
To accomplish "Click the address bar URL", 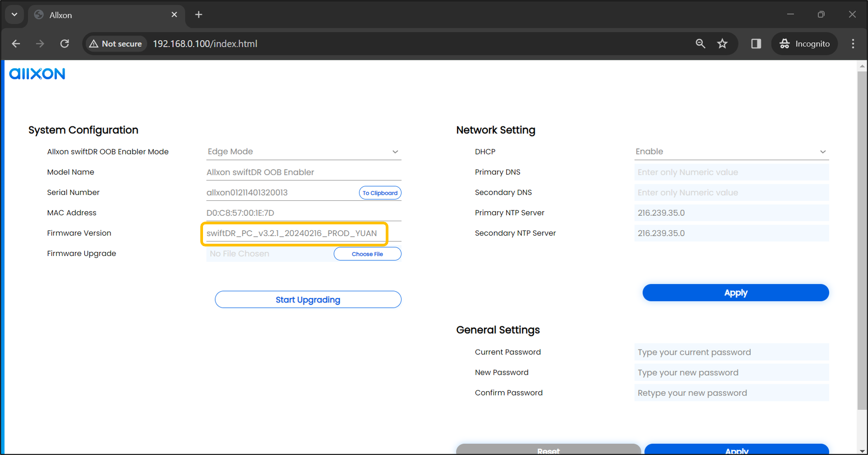I will tap(205, 44).
